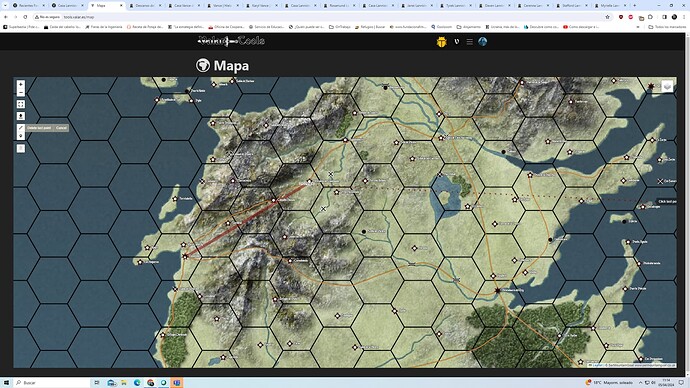This screenshot has height=388, width=690.
Task: Click the globe icon in header
Action: point(483,41)
